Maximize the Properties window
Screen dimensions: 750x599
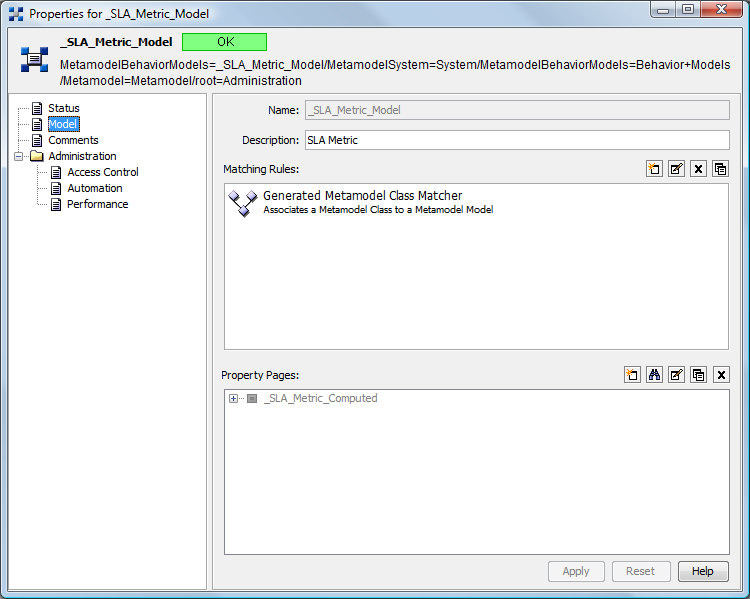(688, 10)
